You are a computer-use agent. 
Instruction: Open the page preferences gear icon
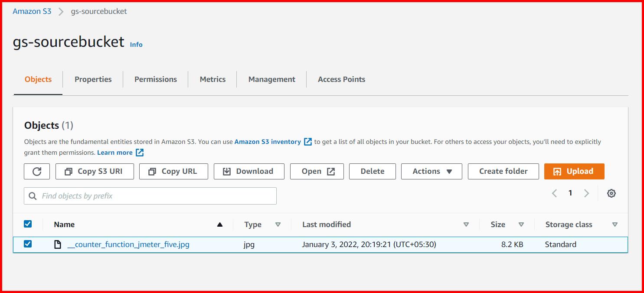[611, 193]
